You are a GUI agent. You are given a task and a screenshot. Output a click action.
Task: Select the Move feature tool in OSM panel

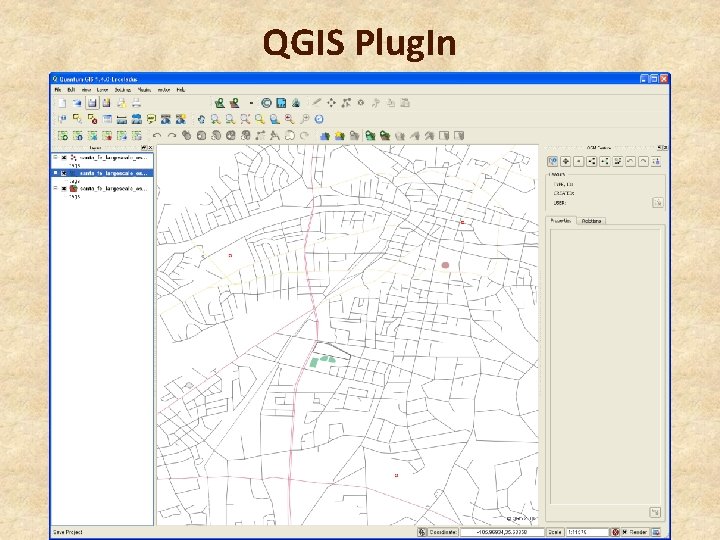566,161
